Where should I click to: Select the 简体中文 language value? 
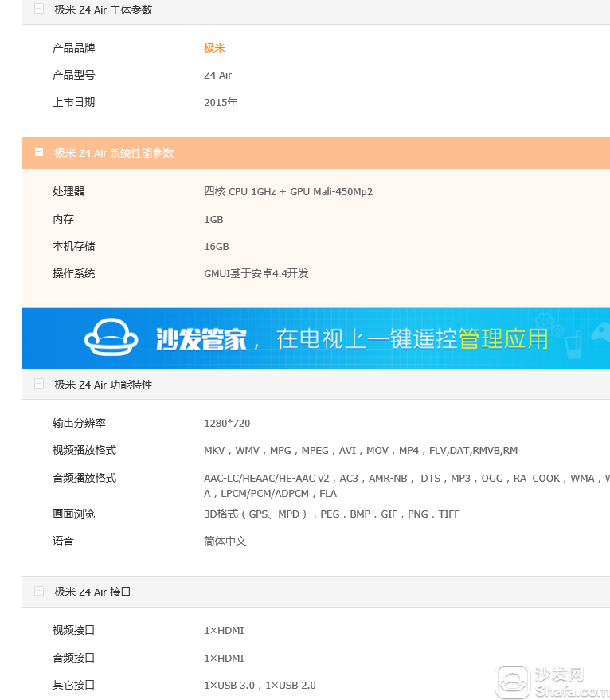(225, 541)
